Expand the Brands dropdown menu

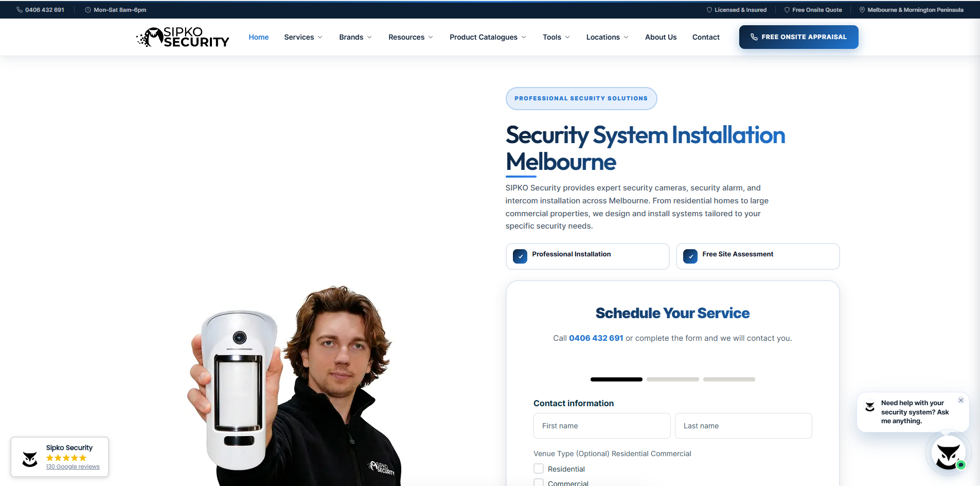[x=355, y=37]
